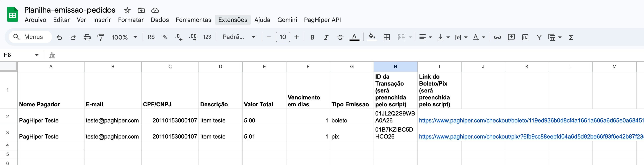
Task: Decrease the font size
Action: point(269,37)
